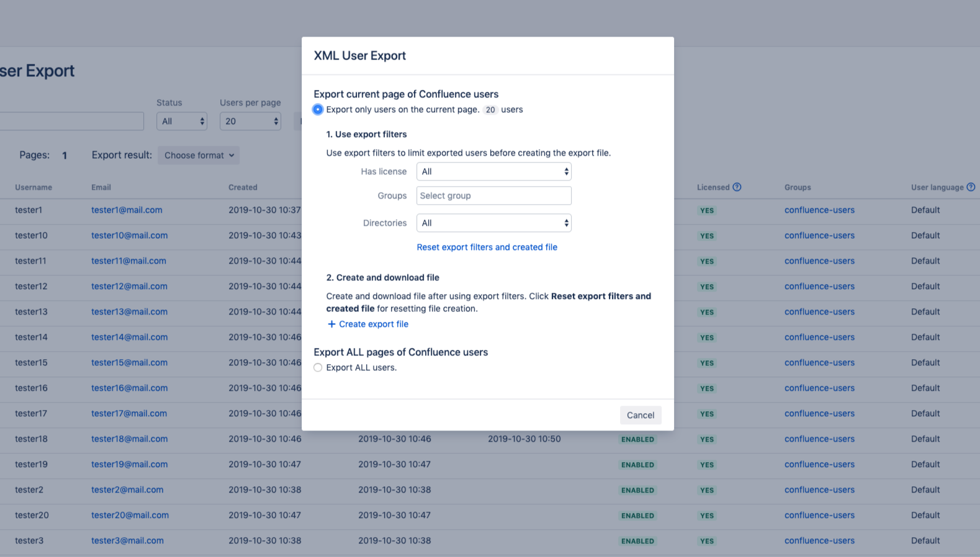Viewport: 980px width, 557px height.
Task: Open the Choose format export dropdown
Action: (x=199, y=155)
